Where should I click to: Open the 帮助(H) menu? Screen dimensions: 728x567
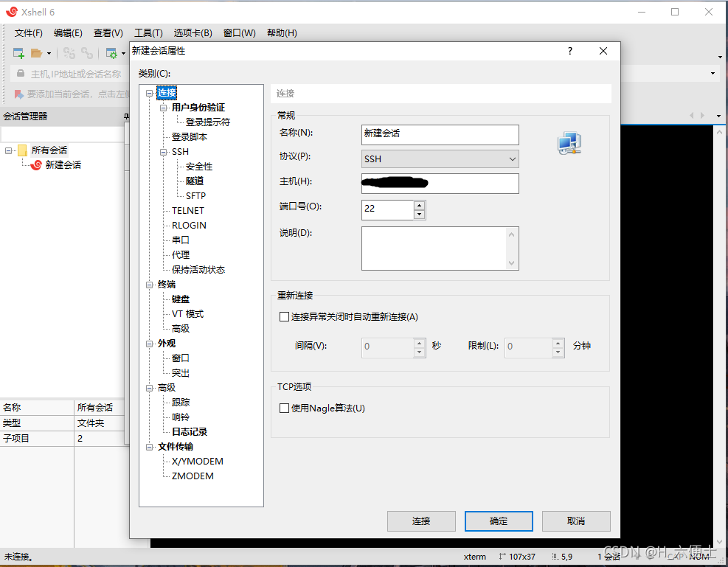(x=282, y=33)
